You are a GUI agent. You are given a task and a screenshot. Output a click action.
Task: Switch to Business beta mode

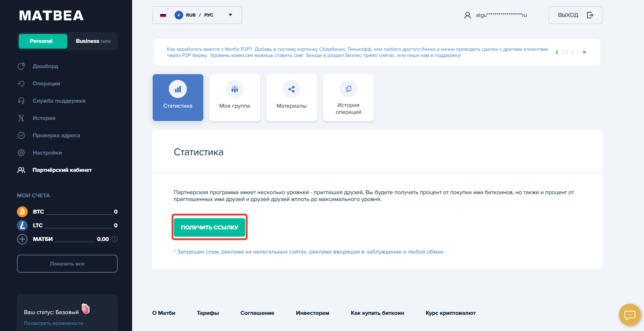[93, 41]
